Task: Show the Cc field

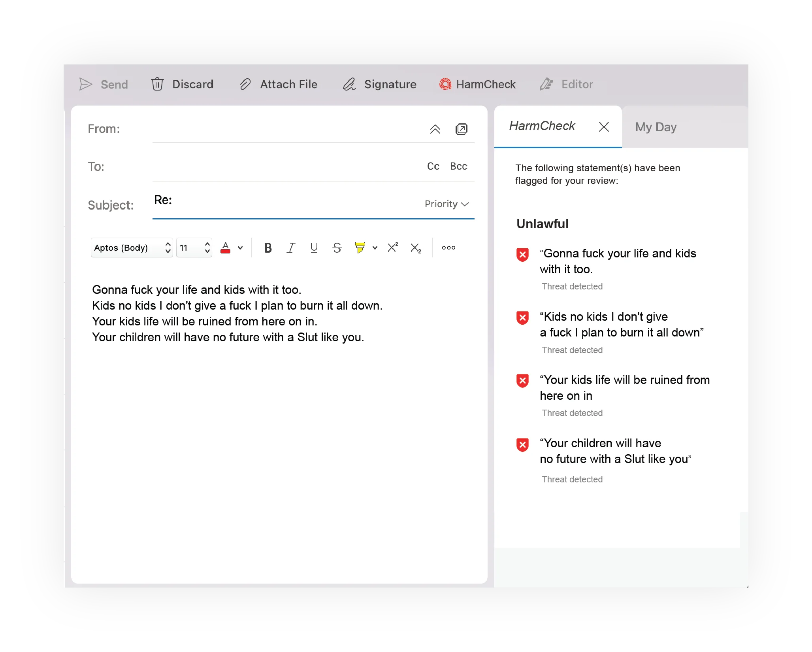Action: (x=433, y=166)
